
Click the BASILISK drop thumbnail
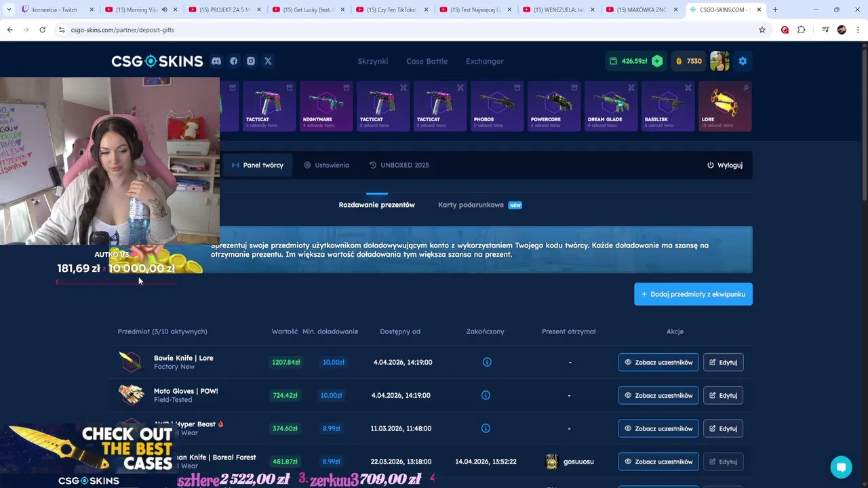click(x=668, y=106)
